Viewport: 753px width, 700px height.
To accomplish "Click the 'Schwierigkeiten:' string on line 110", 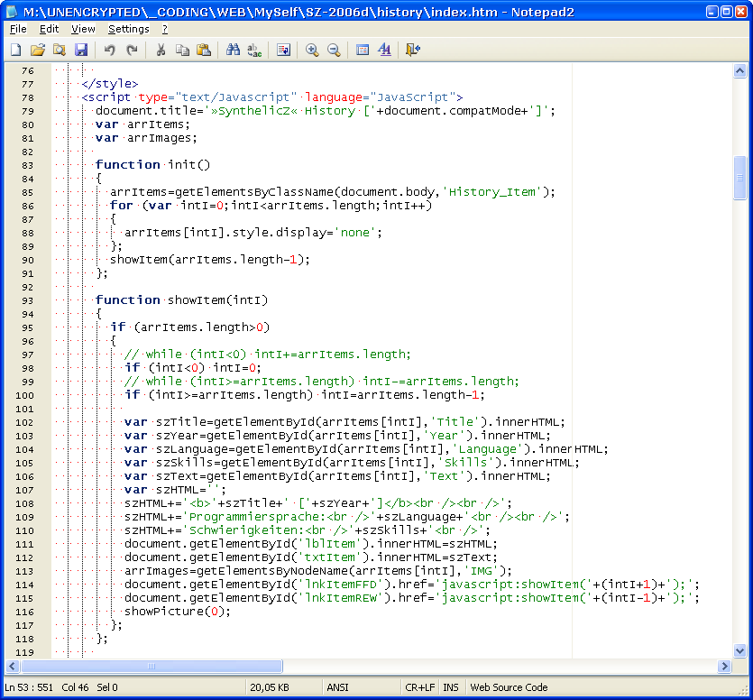I will (x=247, y=530).
